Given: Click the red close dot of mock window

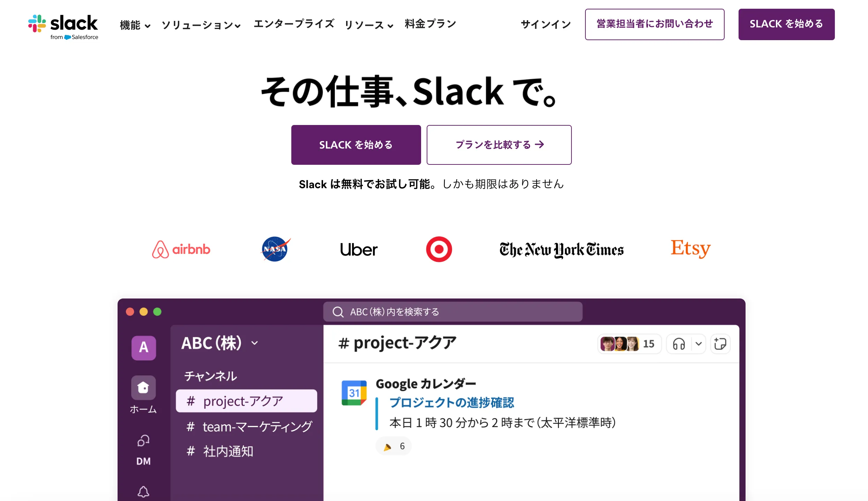Looking at the screenshot, I should click(x=130, y=311).
